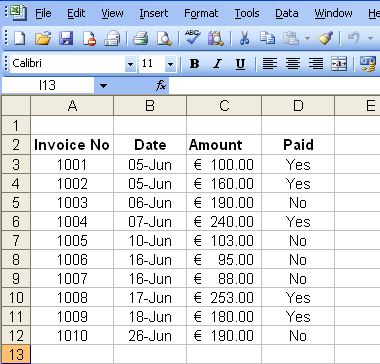Open the Insert menu
Viewport: 380px width, 364px height.
[x=154, y=13]
